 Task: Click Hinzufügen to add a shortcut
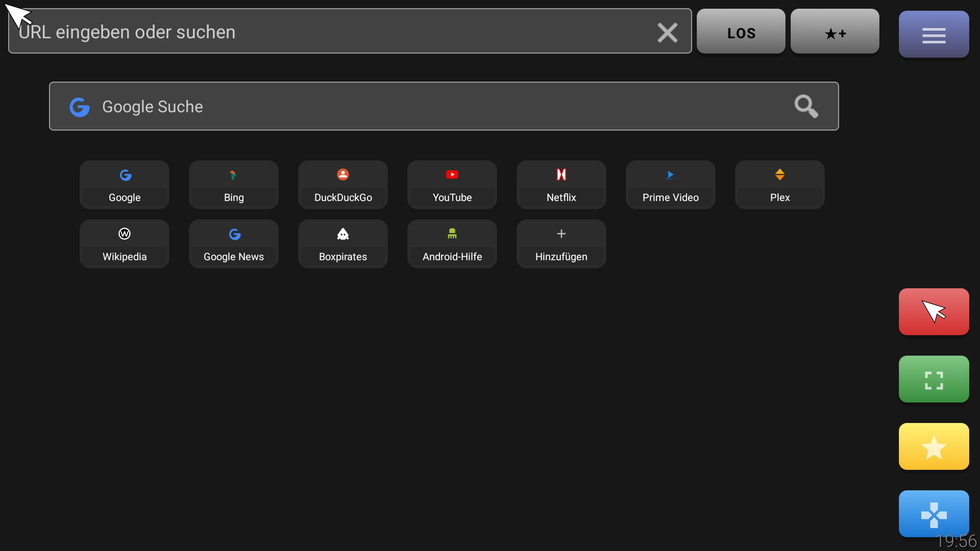(x=561, y=244)
